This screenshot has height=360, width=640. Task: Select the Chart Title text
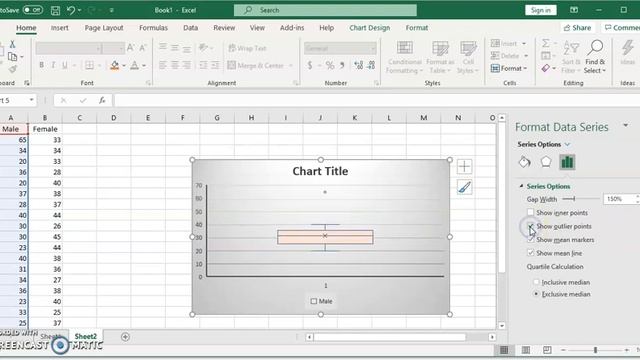320,171
